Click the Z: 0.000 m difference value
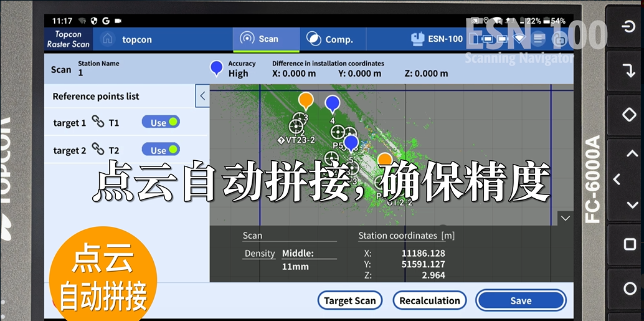 click(426, 74)
